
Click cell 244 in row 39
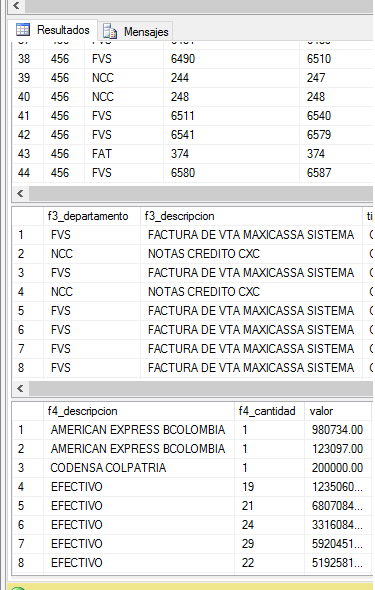[x=231, y=78]
